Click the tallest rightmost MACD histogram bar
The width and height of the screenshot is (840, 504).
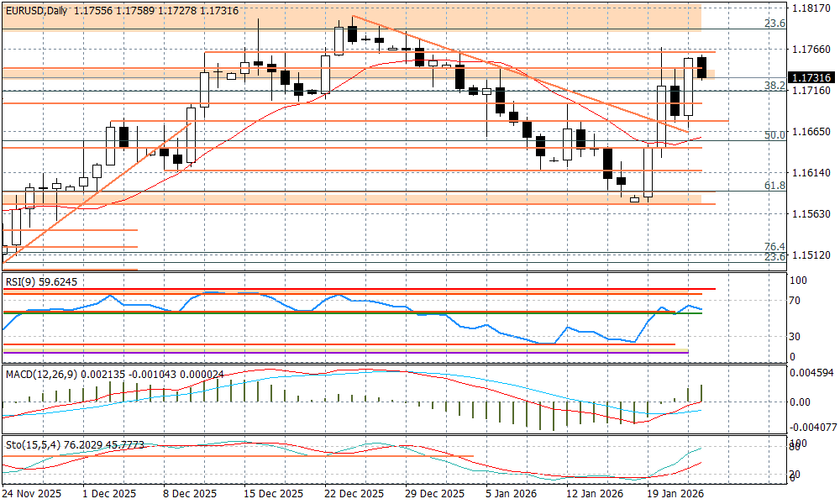click(702, 393)
